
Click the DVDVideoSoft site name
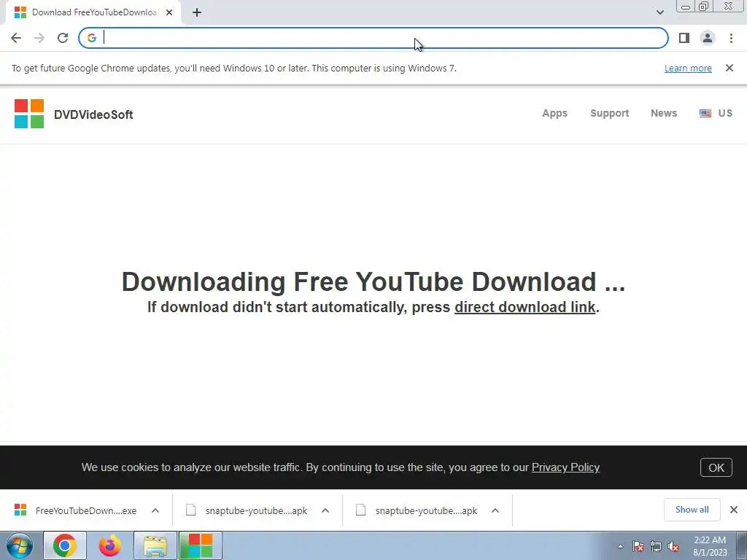(93, 114)
